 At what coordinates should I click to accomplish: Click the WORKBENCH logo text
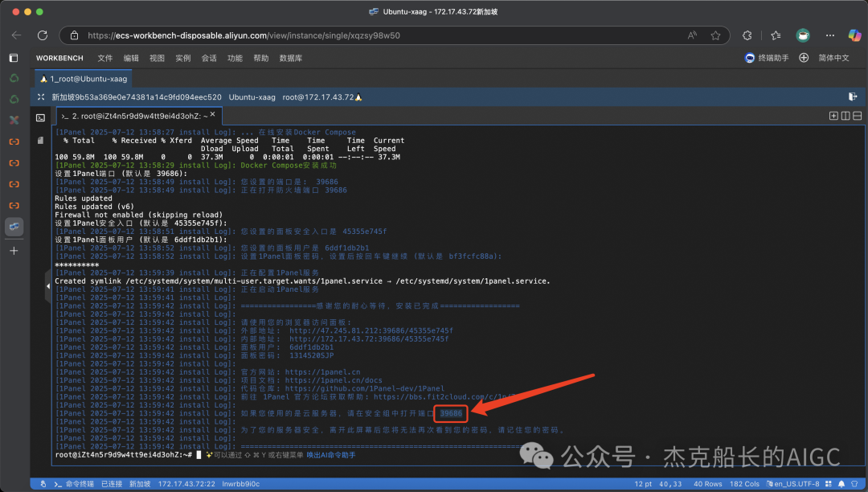click(x=59, y=58)
